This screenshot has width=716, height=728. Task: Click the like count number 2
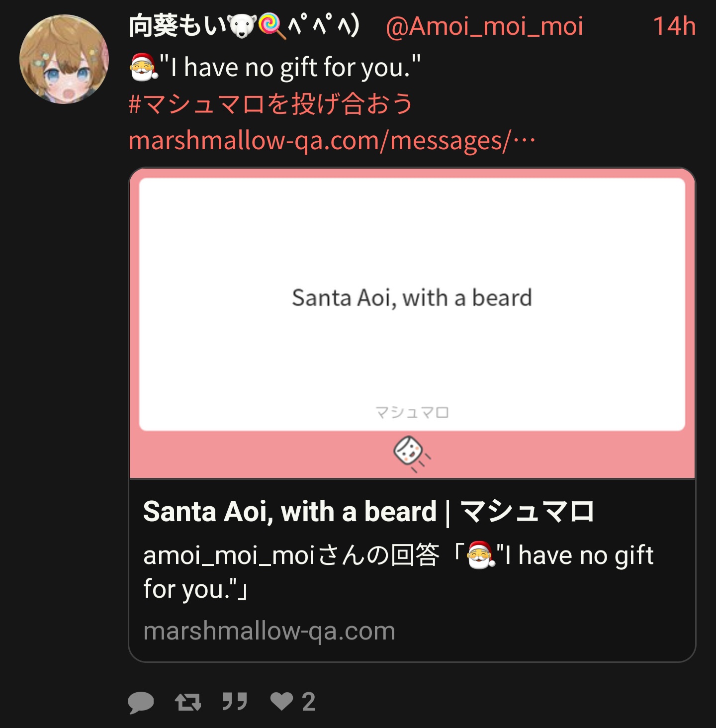click(x=309, y=702)
